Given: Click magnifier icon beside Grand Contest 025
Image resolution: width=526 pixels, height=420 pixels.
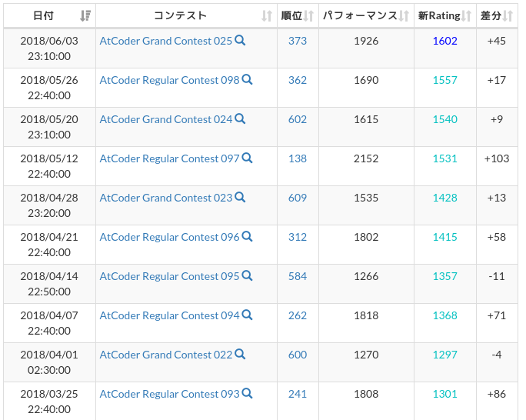Looking at the screenshot, I should point(240,41).
